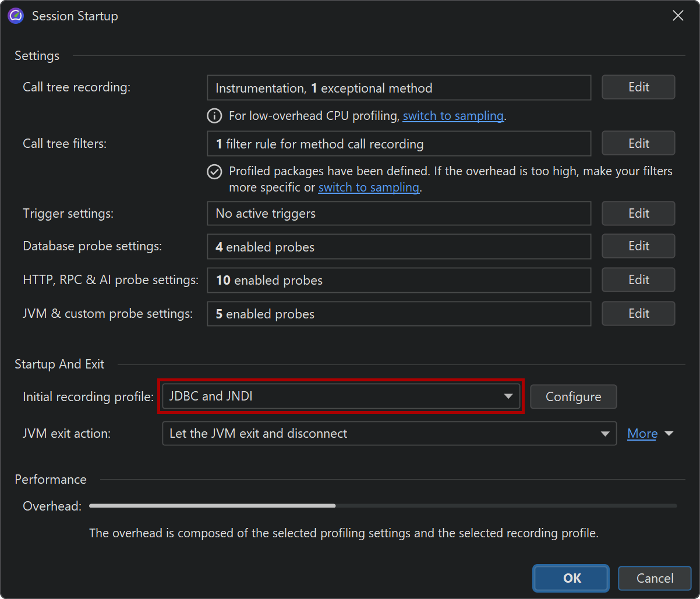700x599 pixels.
Task: Click the JProfiler app icon in title bar
Action: point(16,16)
